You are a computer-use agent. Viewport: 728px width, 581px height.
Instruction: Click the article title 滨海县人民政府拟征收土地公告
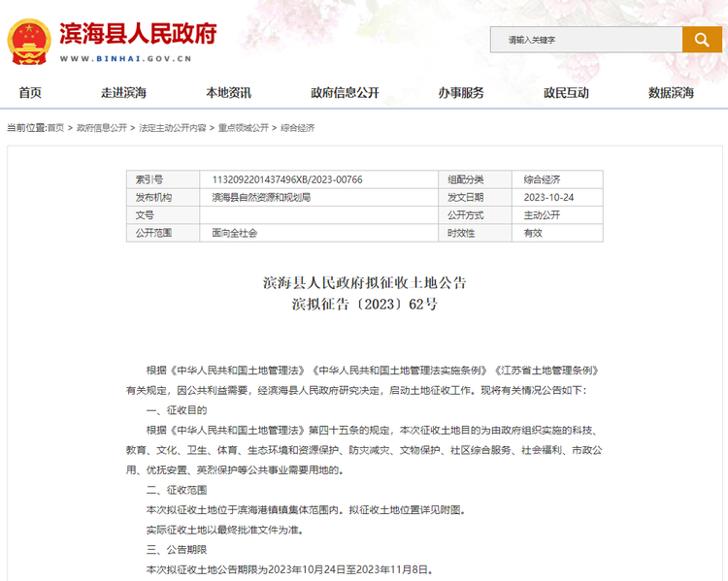(x=364, y=282)
